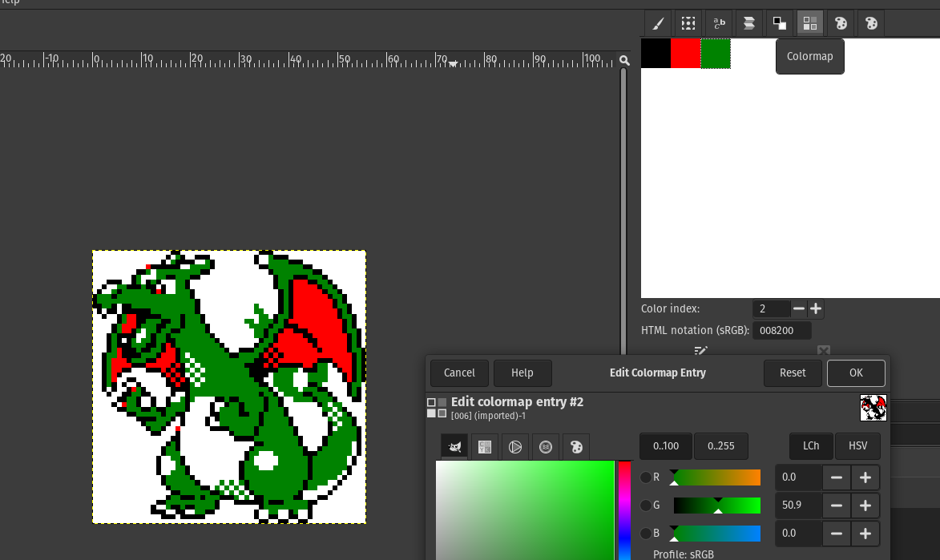
Task: Open the Layers dock tab
Action: tap(749, 23)
